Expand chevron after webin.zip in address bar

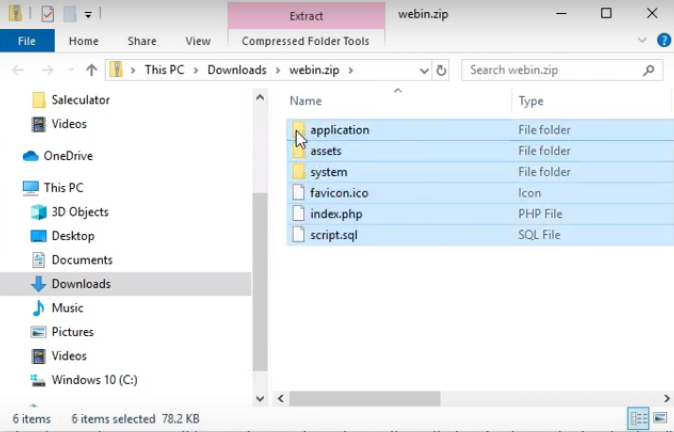[x=351, y=70]
